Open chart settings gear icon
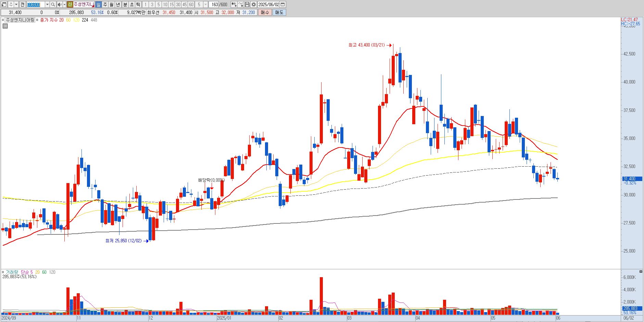 (x=254, y=4)
